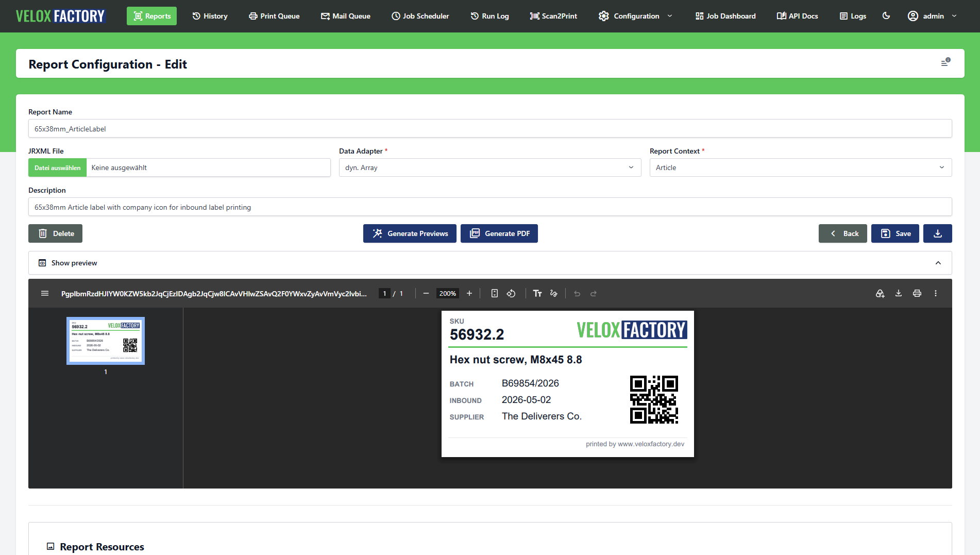This screenshot has width=980, height=555.
Task: Zoom in the PDF preview
Action: (469, 293)
